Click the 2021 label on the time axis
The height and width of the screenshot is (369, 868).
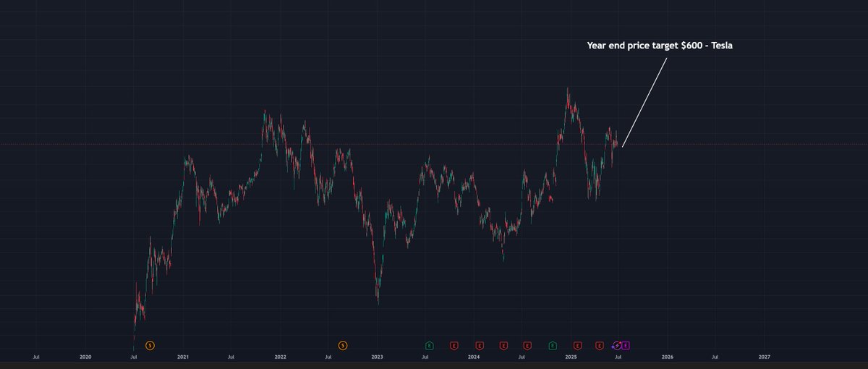pyautogui.click(x=183, y=357)
